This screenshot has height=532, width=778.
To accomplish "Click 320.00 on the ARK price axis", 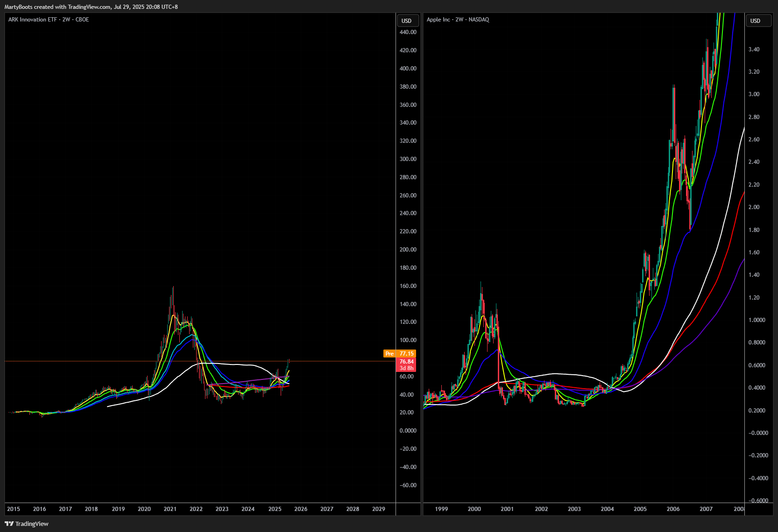I will coord(408,141).
